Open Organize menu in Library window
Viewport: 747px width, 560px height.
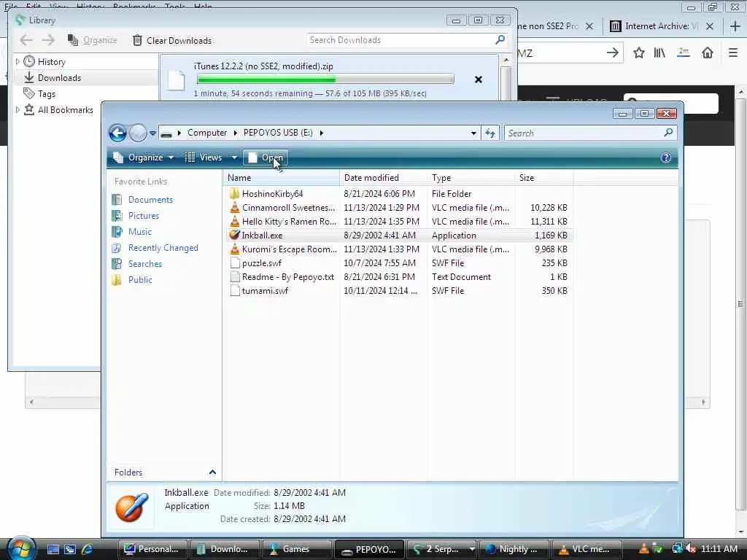[93, 41]
